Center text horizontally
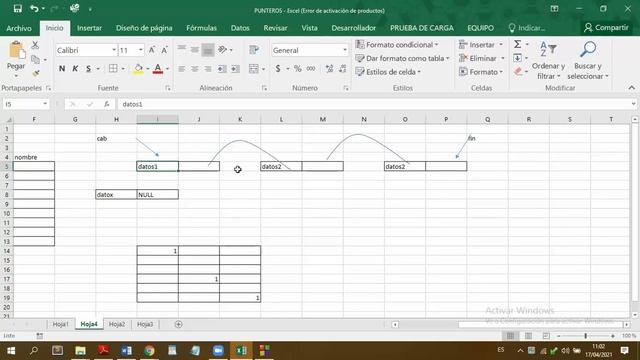Viewport: 640px width, 360px height. [195, 69]
